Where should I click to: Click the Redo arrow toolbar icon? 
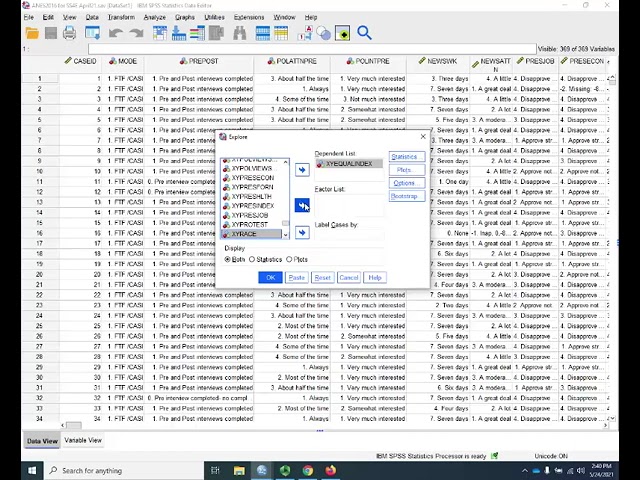click(136, 33)
